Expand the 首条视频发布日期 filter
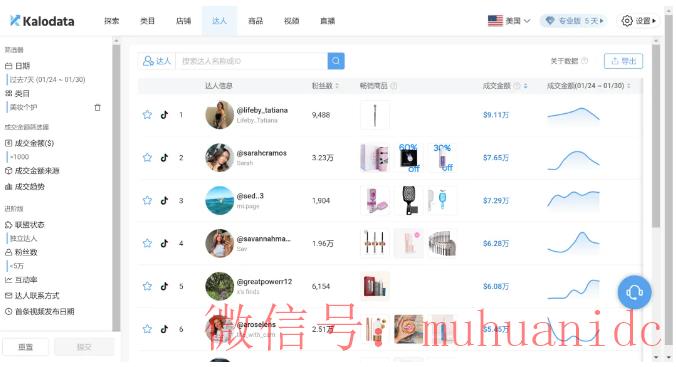677x367 pixels. click(39, 311)
